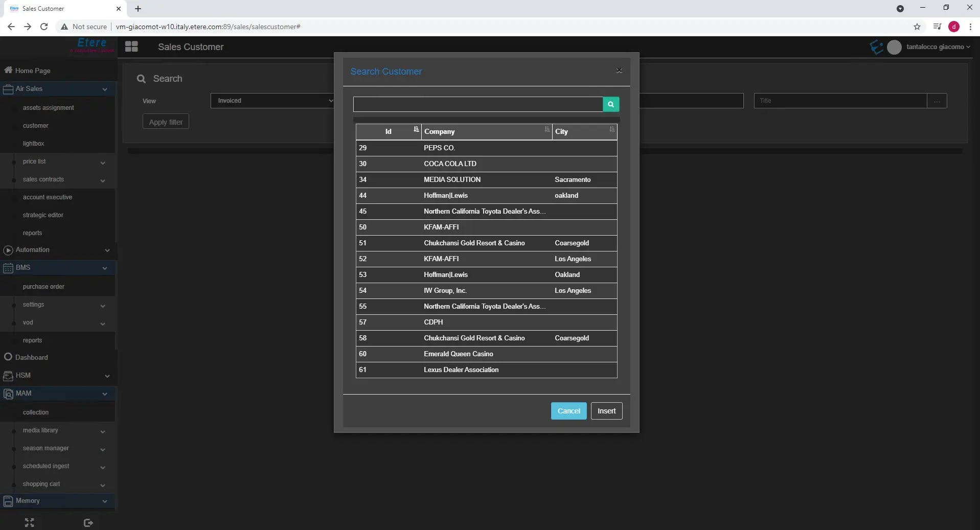Screen dimensions: 980x530
Task: Click the green search magnifier button
Action: pos(611,104)
